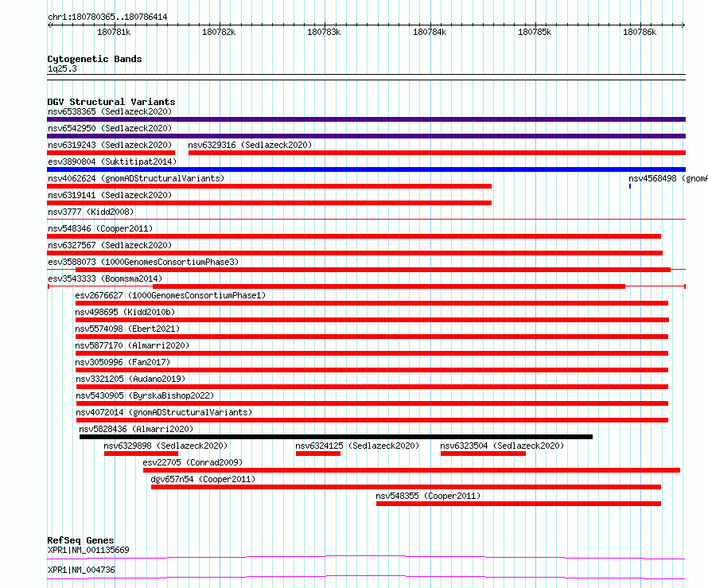Click the nsv6538365 (Sedlazeck2020) variant label
Viewport: 708px width, 588px height.
coord(110,111)
